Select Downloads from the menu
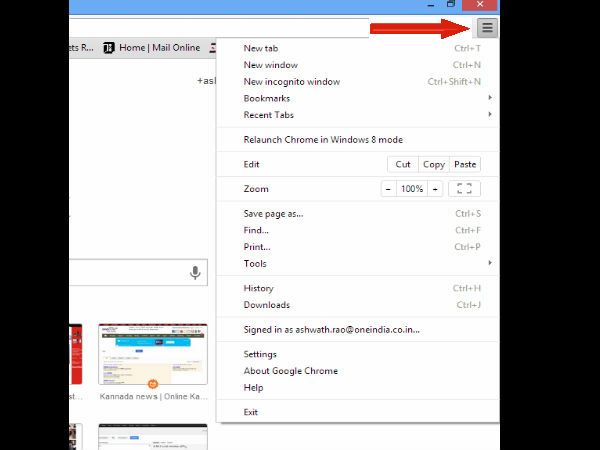 (x=266, y=305)
